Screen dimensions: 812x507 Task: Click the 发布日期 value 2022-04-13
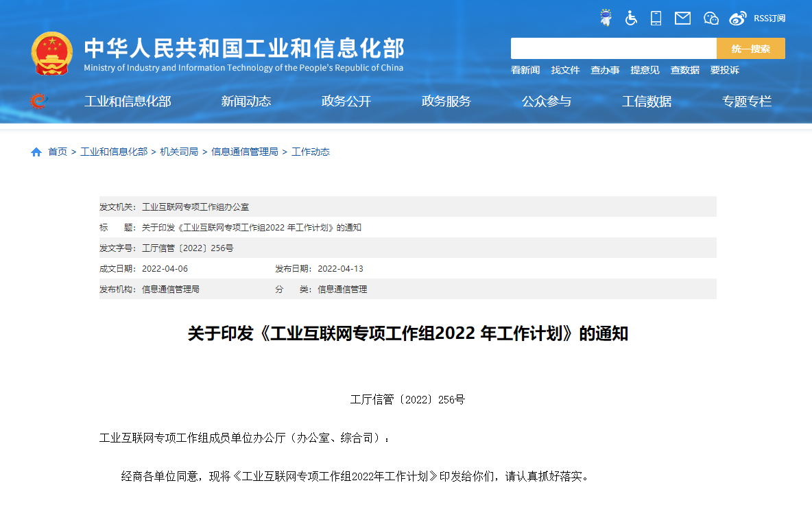pyautogui.click(x=340, y=269)
